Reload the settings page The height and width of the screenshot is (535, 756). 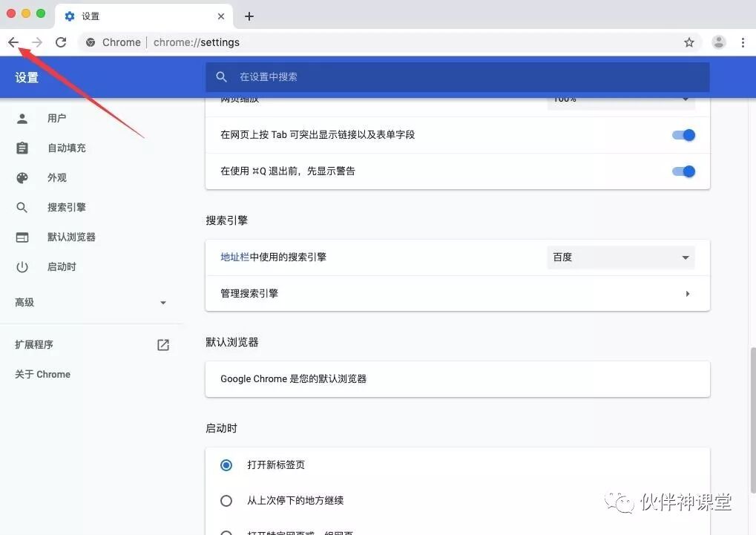click(61, 42)
